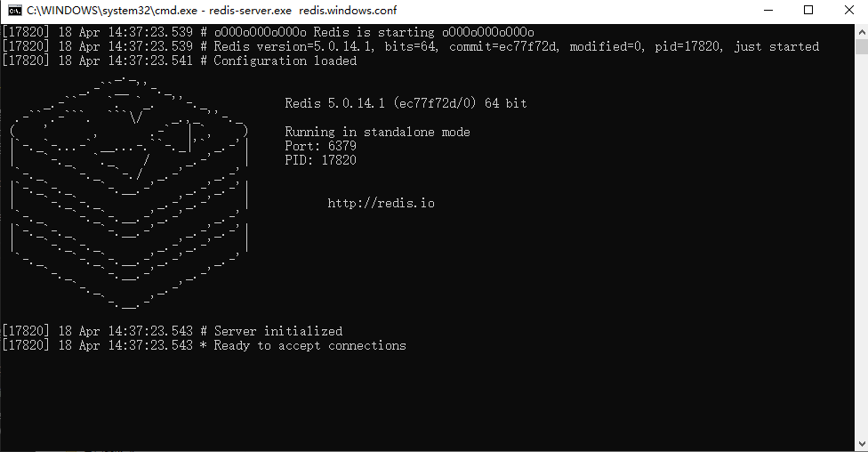
Task: Click 'Running in standalone mode' text
Action: tap(377, 132)
